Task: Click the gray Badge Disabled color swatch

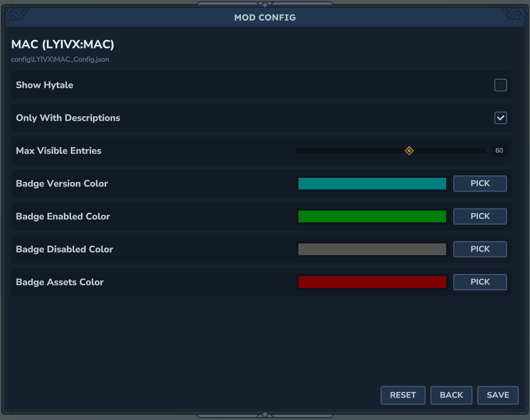Action: click(x=372, y=249)
